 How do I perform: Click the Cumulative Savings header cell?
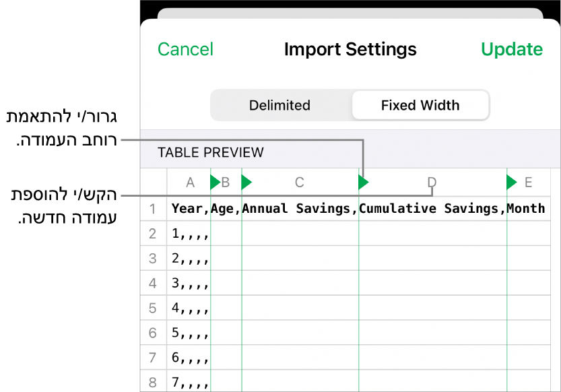tap(432, 209)
